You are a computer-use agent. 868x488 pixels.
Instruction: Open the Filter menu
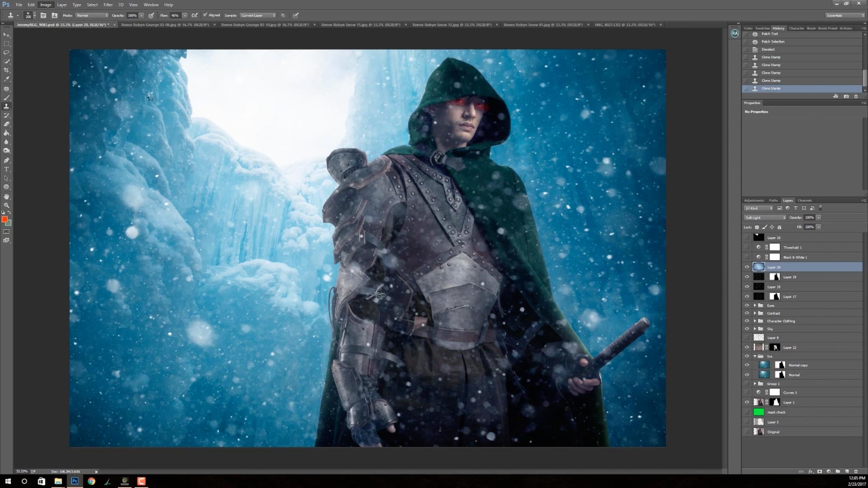click(x=108, y=5)
